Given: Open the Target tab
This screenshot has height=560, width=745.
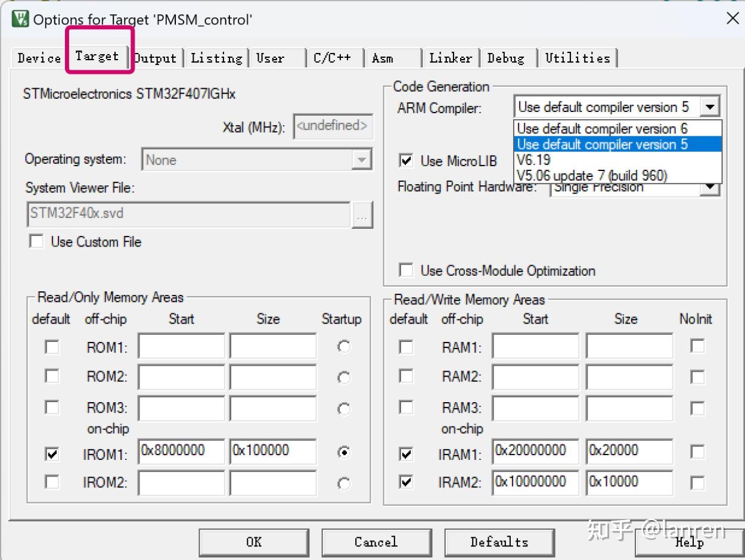Looking at the screenshot, I should (x=97, y=57).
